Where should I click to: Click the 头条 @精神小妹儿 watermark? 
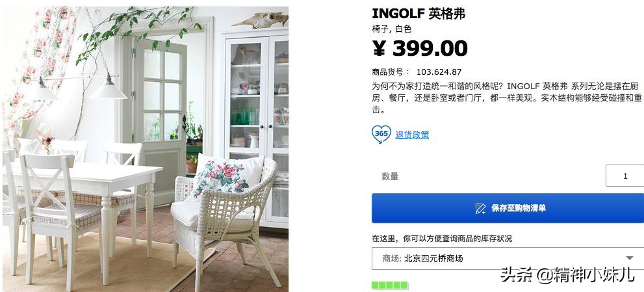click(x=567, y=274)
